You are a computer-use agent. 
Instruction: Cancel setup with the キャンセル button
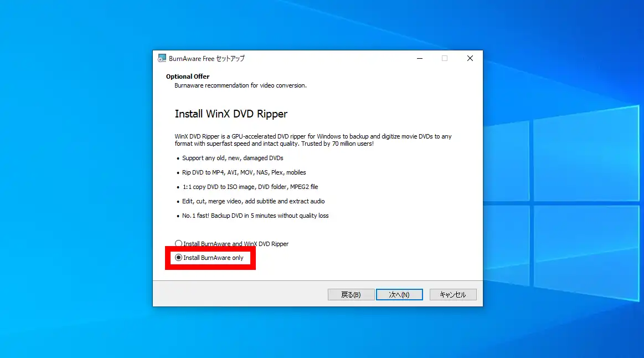point(452,295)
